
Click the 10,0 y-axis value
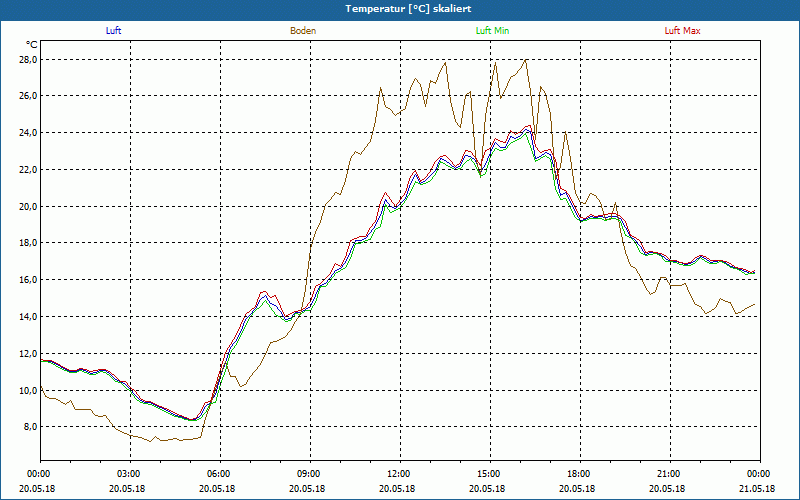click(29, 390)
